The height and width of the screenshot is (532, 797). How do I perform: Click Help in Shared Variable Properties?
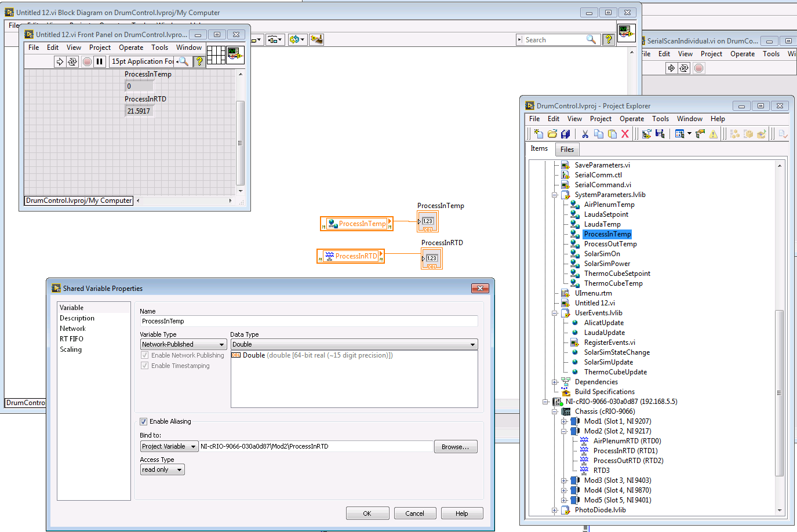(462, 513)
